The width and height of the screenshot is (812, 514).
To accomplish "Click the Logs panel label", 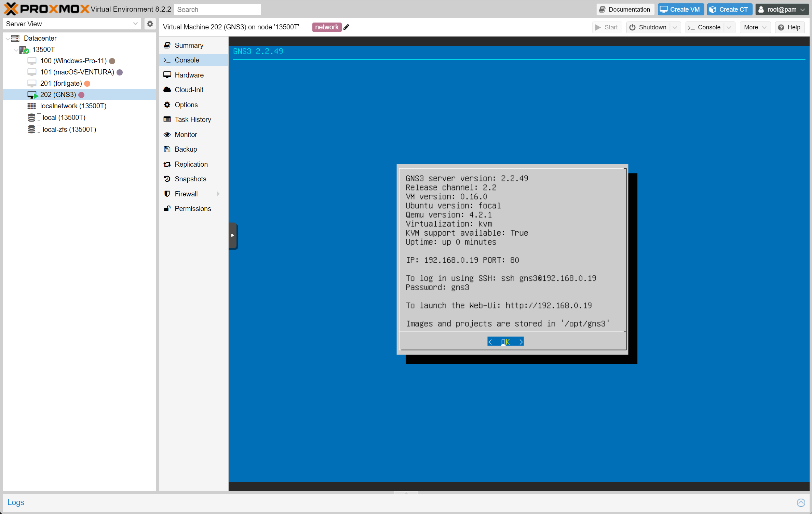I will coord(16,502).
